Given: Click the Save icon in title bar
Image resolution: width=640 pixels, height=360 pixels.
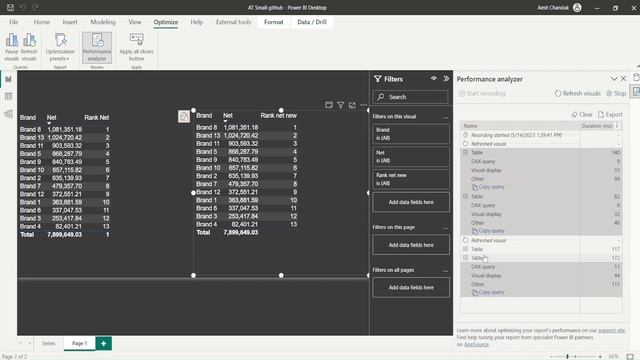Looking at the screenshot, I should [10, 7].
